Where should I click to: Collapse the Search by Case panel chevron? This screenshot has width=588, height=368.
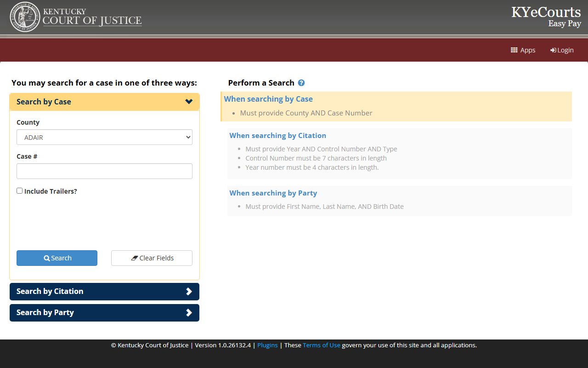click(189, 102)
